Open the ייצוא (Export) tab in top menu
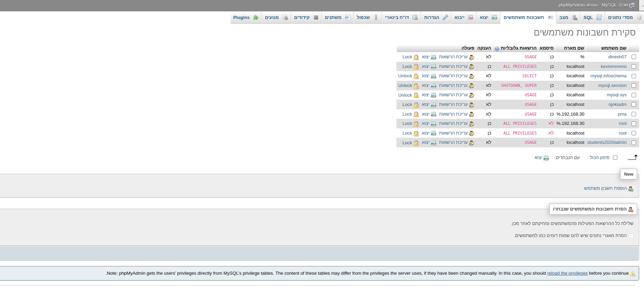Screen dimensions: 644x293 (488, 18)
